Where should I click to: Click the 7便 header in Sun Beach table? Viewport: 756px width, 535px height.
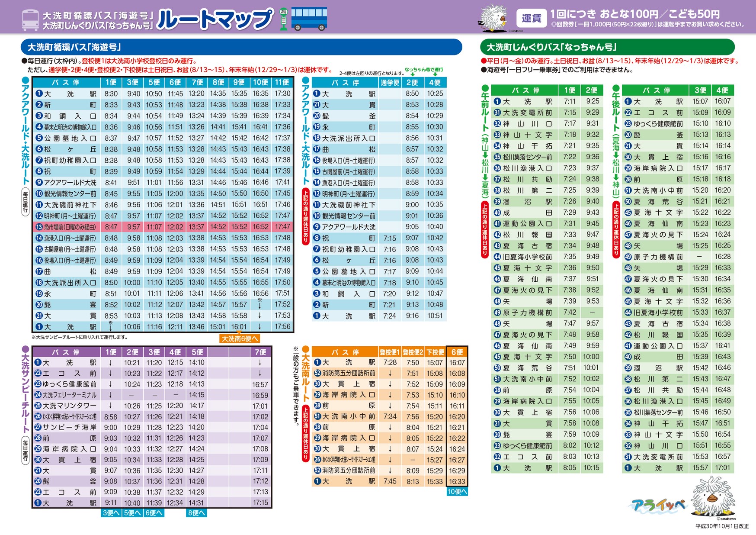coord(260,352)
